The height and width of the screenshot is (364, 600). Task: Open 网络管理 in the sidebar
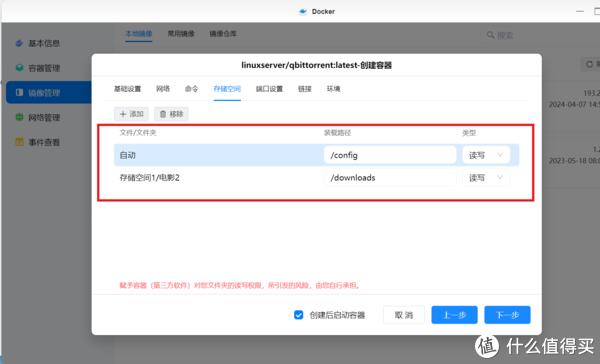44,118
